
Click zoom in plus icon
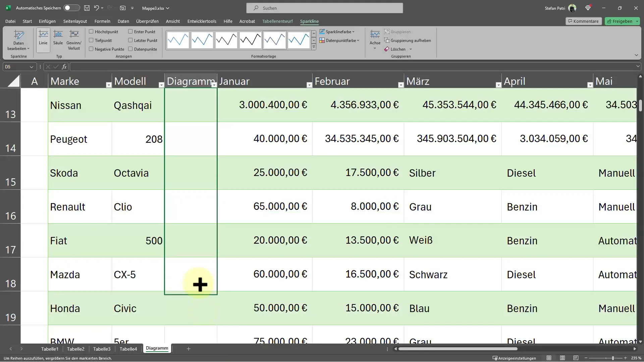(x=625, y=358)
